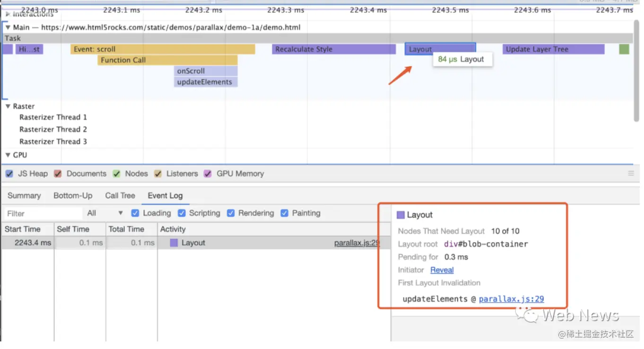This screenshot has width=644, height=349.
Task: Select Rasterizer Thread 3 row
Action: click(53, 141)
